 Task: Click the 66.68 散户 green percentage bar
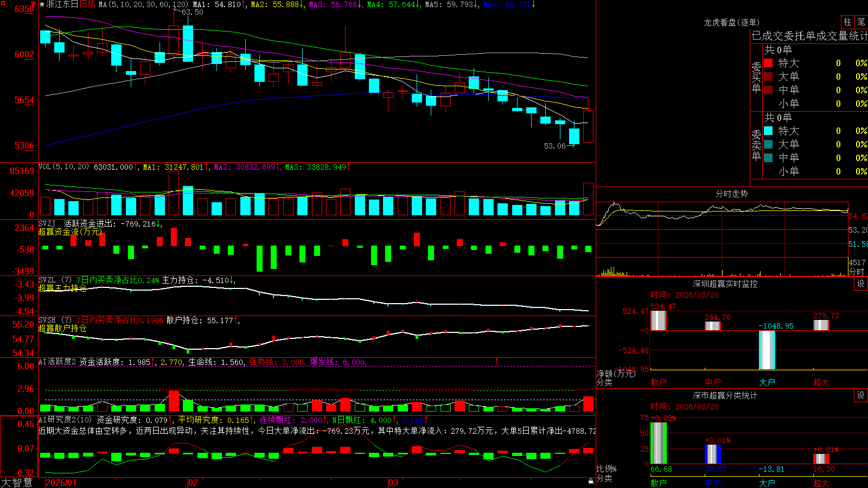(x=659, y=443)
